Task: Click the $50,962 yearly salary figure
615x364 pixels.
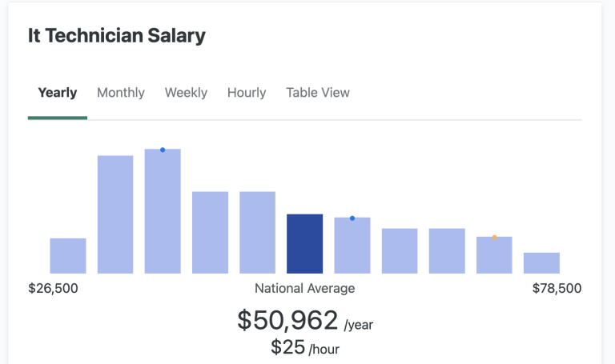Action: point(287,321)
